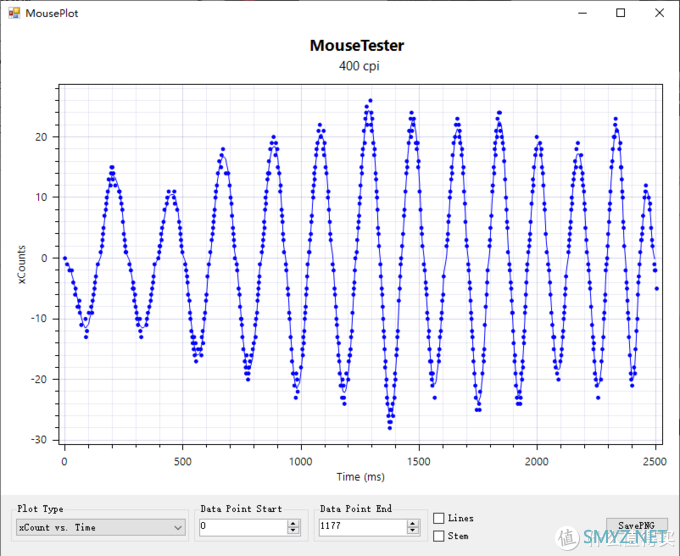
Task: Maximize the MousePlot window
Action: (620, 13)
